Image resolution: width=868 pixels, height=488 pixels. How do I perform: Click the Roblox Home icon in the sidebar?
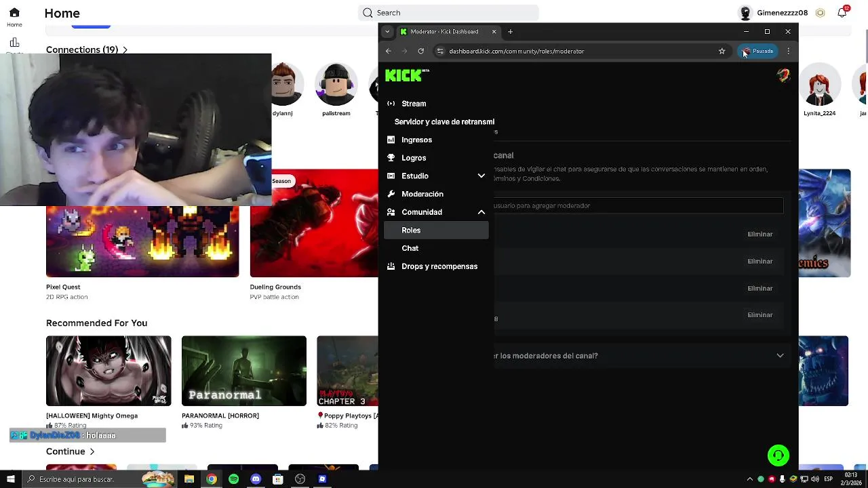[14, 13]
